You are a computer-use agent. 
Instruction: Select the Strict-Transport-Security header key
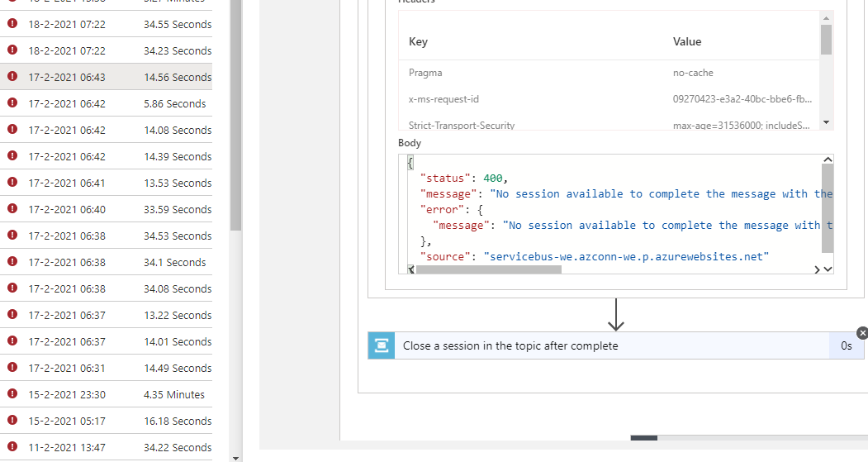(x=462, y=125)
